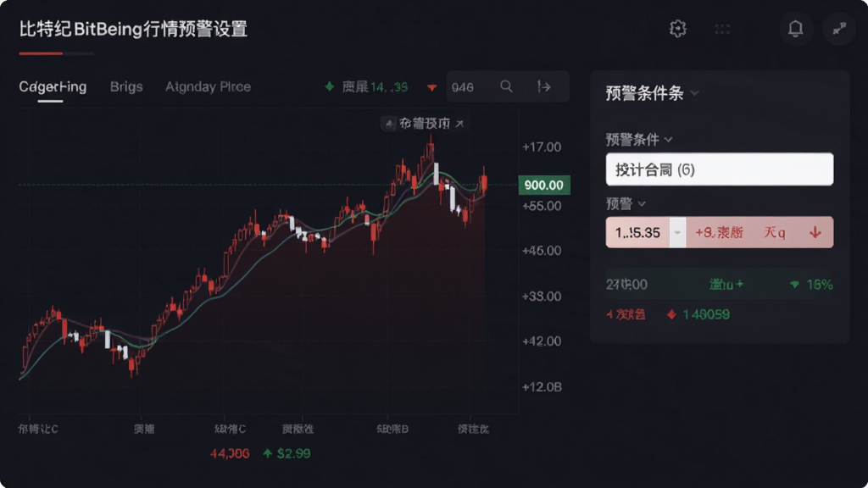Click the 1..15.35 value field

(x=637, y=232)
